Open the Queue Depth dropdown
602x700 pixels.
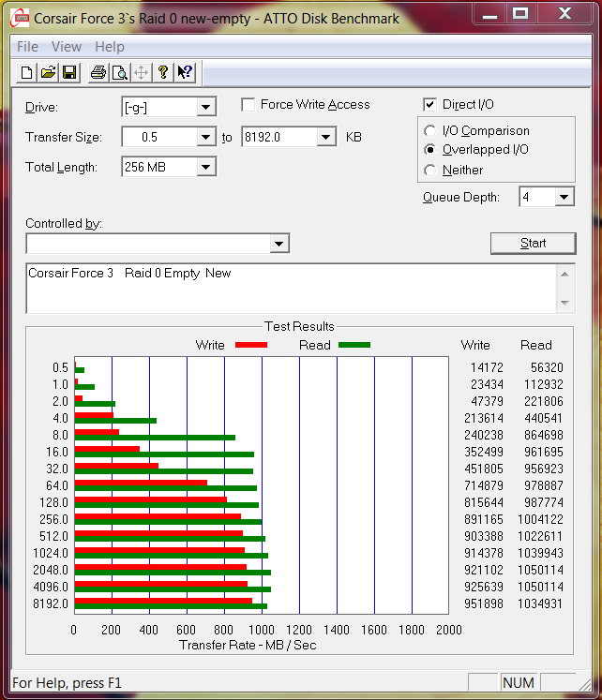click(564, 197)
